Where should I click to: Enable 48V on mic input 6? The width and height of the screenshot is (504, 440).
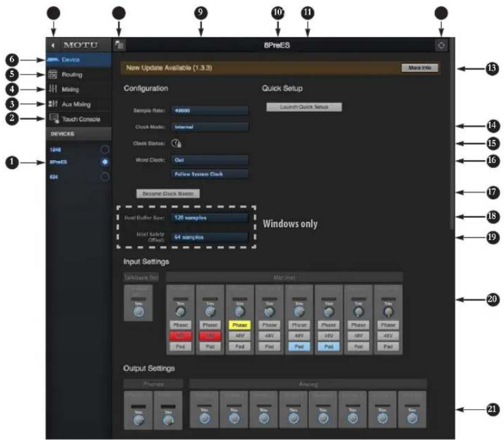point(329,336)
